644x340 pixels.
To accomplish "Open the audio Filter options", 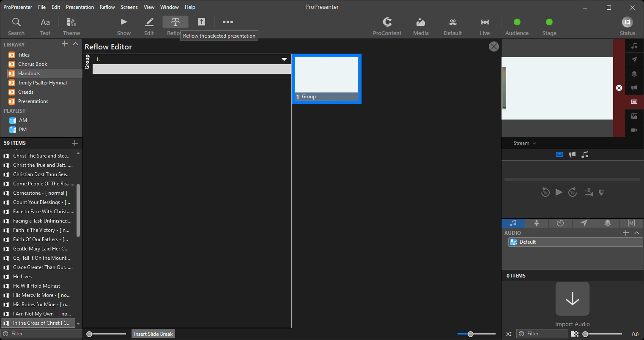I will (x=521, y=334).
